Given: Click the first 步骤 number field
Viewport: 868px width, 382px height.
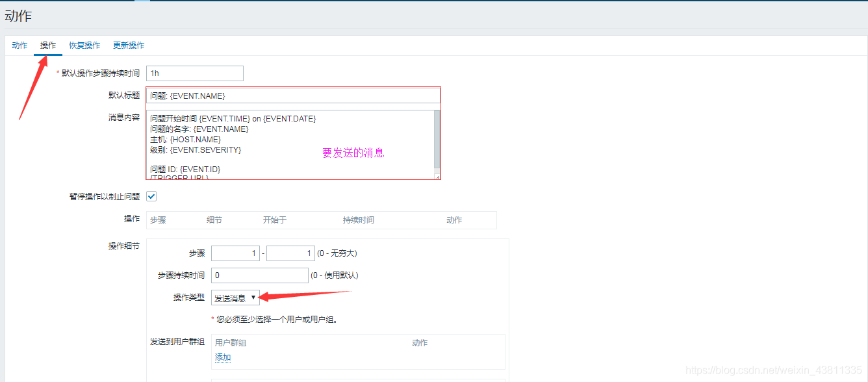Looking at the screenshot, I should [235, 253].
